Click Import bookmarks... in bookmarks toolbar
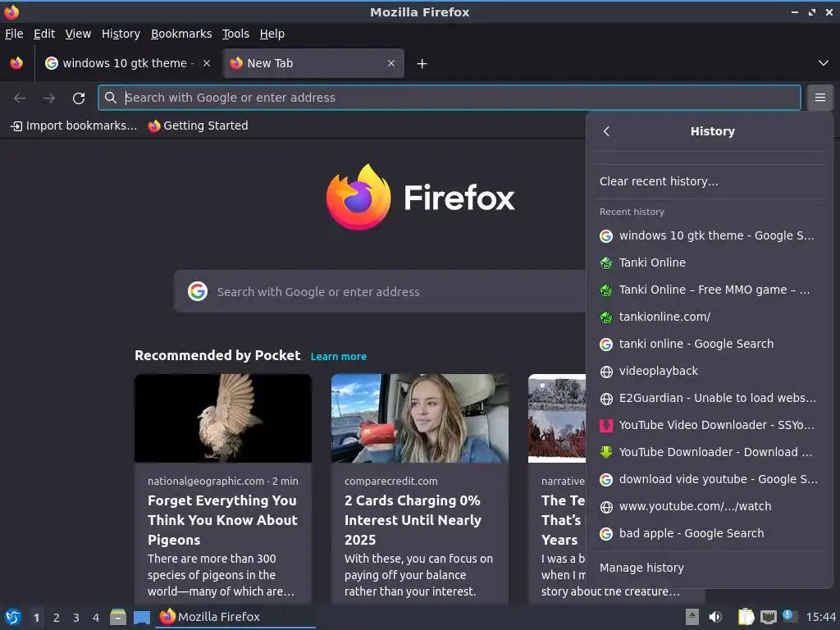The width and height of the screenshot is (840, 630). (x=74, y=126)
